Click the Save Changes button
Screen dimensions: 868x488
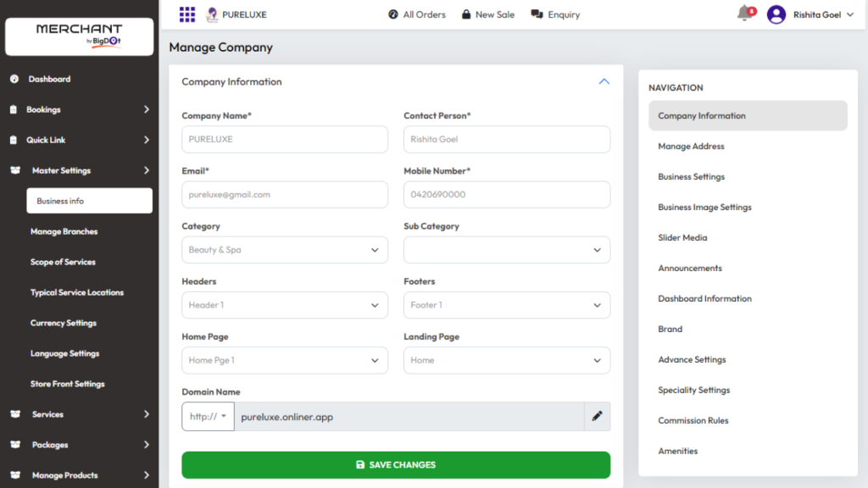396,465
